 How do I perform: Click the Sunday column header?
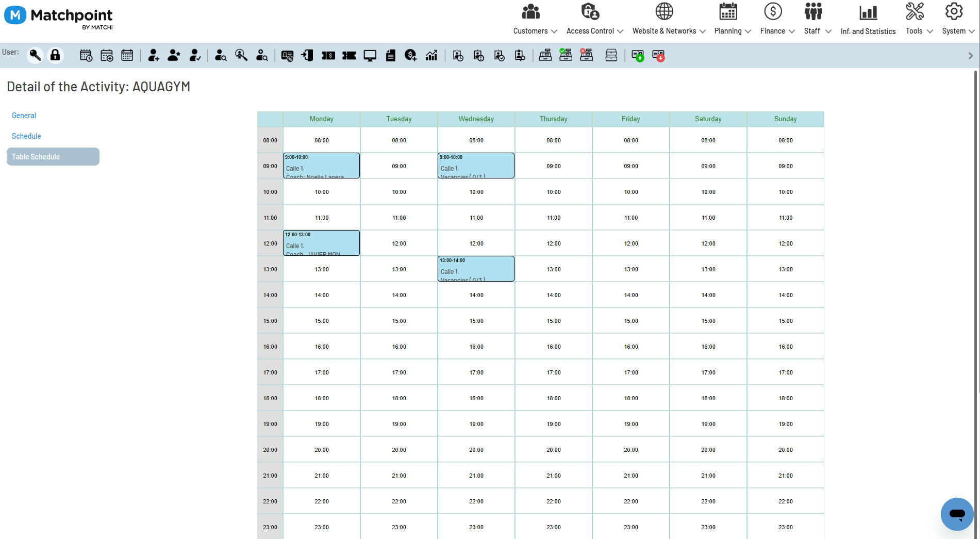coord(786,119)
